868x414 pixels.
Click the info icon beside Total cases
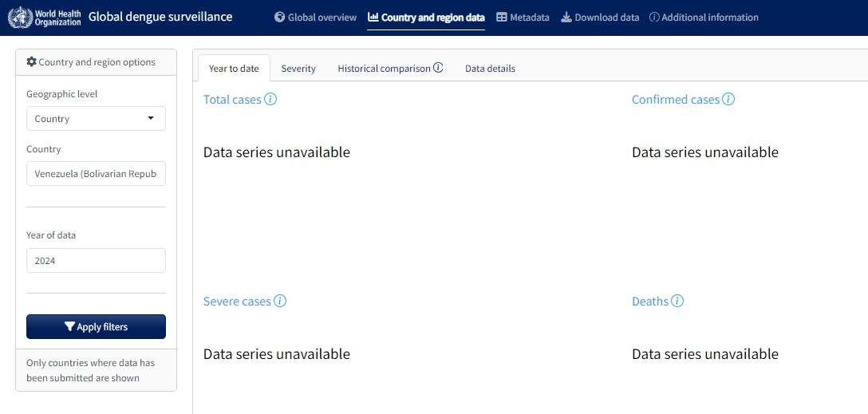[270, 100]
